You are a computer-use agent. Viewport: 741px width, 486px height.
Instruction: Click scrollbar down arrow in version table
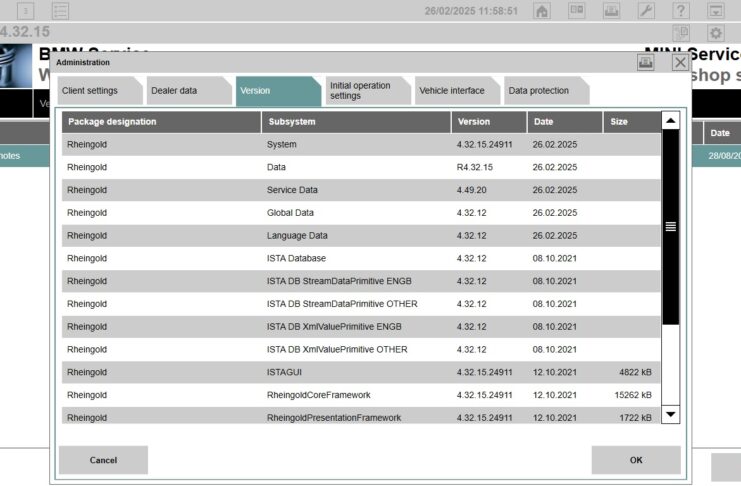pyautogui.click(x=670, y=415)
